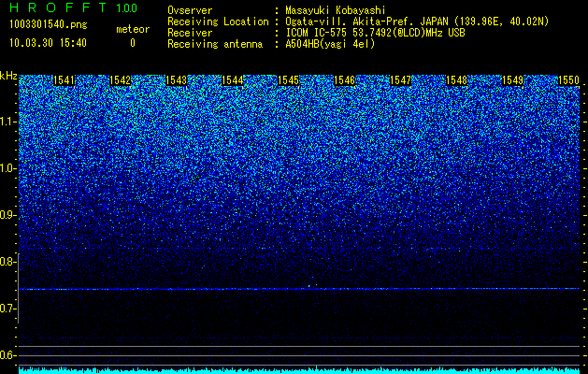Click the filename 1003301540.png
The width and height of the screenshot is (588, 374).
[49, 25]
